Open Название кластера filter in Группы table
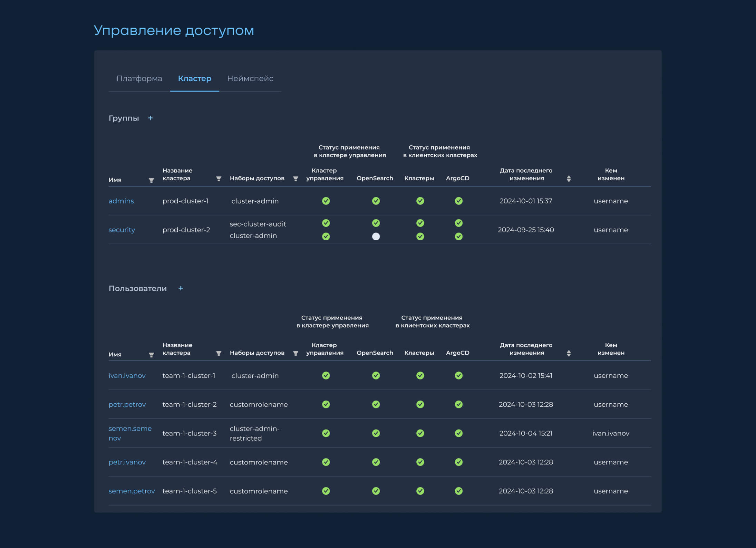 pos(219,179)
